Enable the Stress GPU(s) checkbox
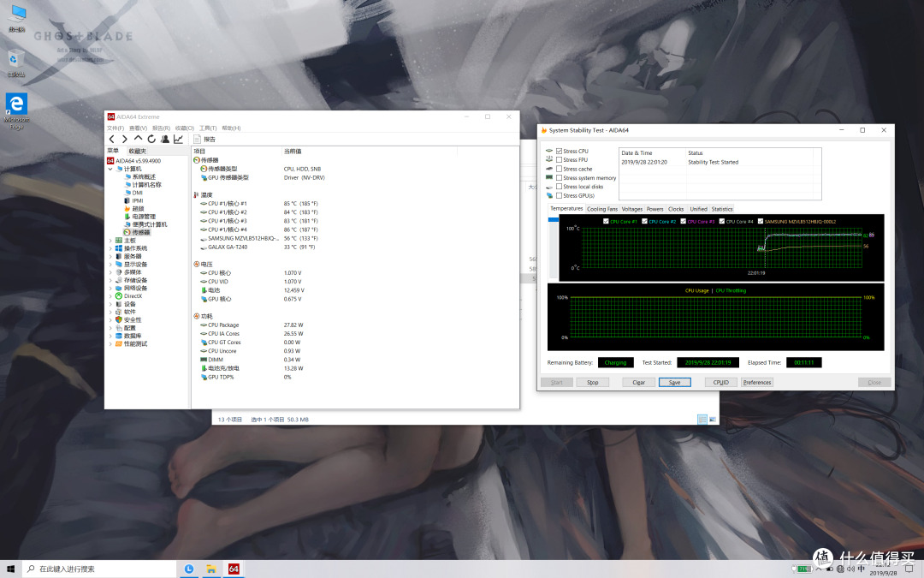 [559, 195]
